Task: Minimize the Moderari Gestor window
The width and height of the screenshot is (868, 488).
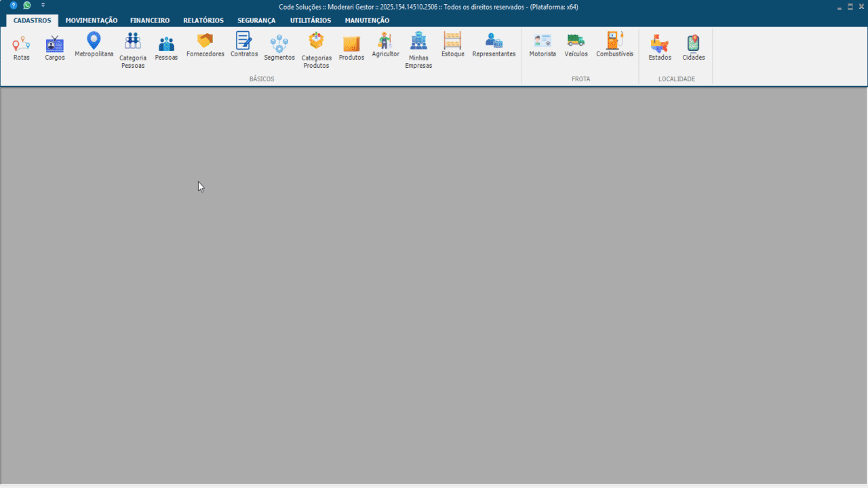Action: pos(840,6)
